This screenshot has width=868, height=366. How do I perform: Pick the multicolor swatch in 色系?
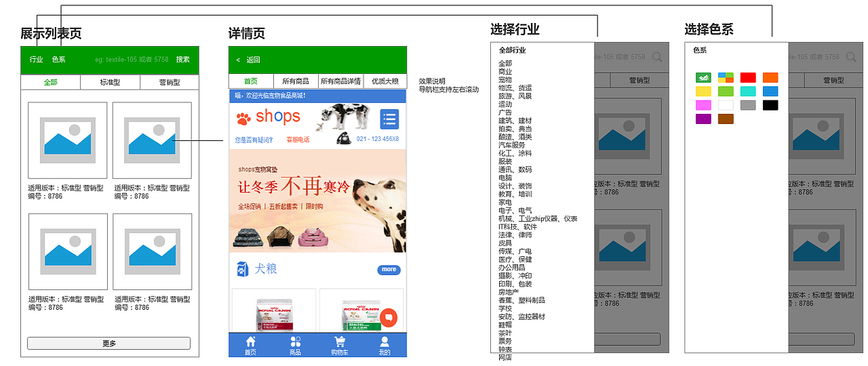pyautogui.click(x=726, y=78)
